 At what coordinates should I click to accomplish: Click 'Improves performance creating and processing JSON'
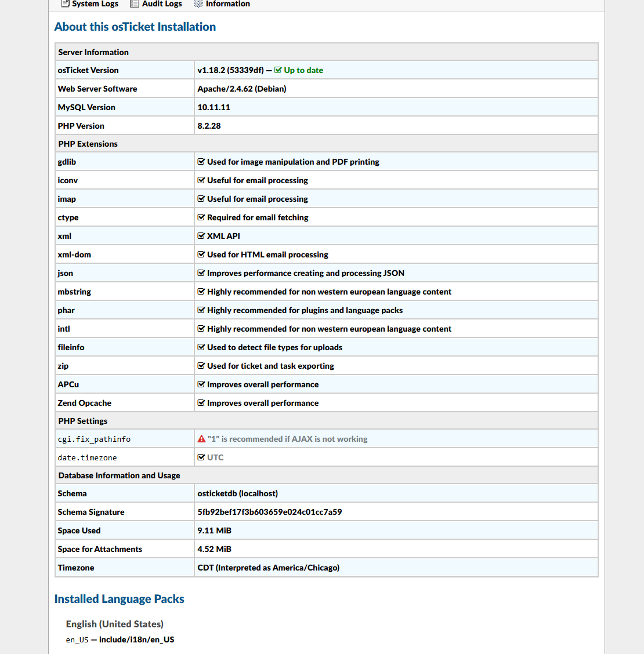coord(306,273)
